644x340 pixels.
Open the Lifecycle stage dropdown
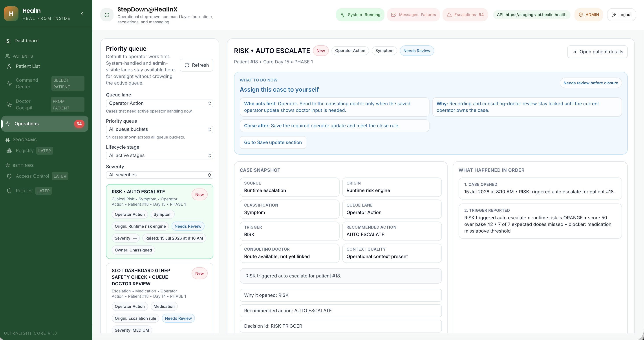(159, 155)
